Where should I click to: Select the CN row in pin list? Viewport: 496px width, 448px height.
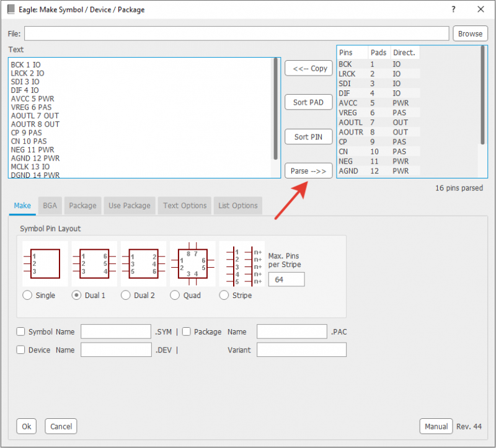click(379, 151)
